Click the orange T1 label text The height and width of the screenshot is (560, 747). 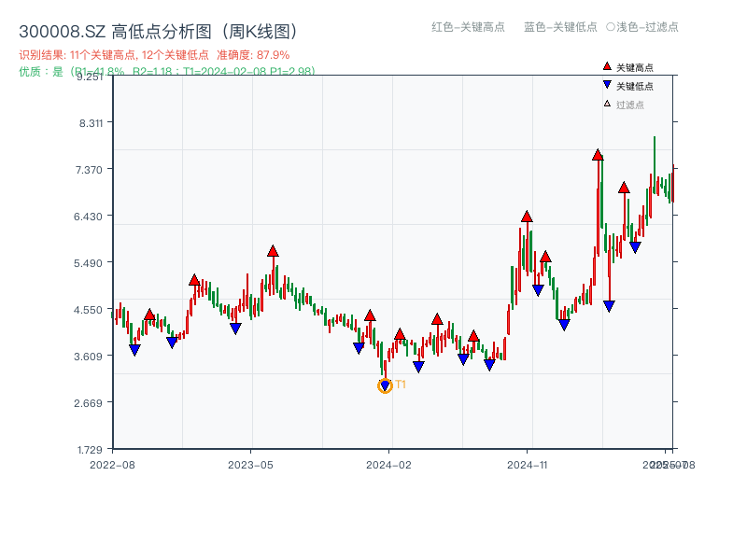tap(401, 385)
